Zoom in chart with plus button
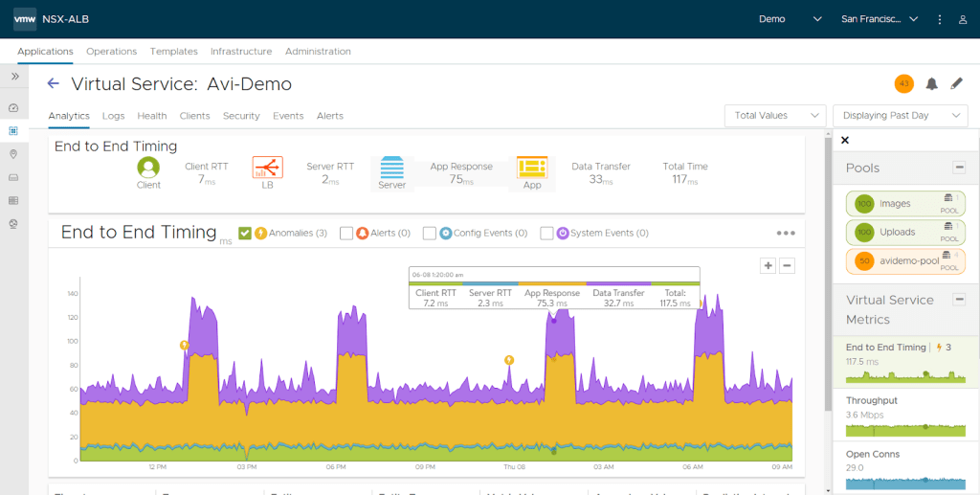Screen dimensions: 980x495 tap(768, 265)
